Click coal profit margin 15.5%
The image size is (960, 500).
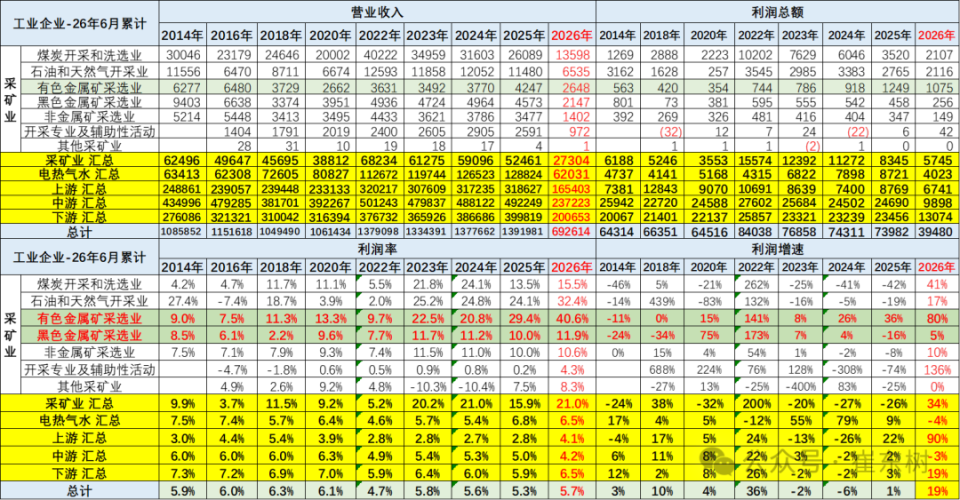point(573,284)
